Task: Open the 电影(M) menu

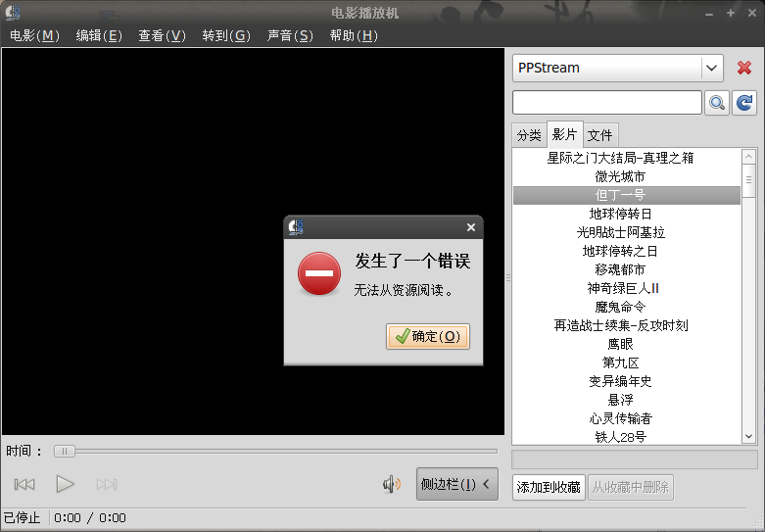Action: tap(34, 35)
